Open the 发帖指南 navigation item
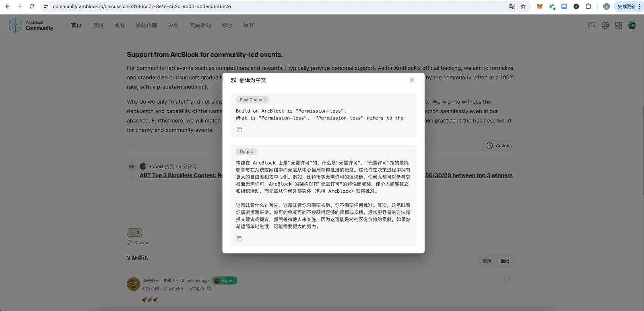Screen dimensions: 644x311 pyautogui.click(x=146, y=25)
